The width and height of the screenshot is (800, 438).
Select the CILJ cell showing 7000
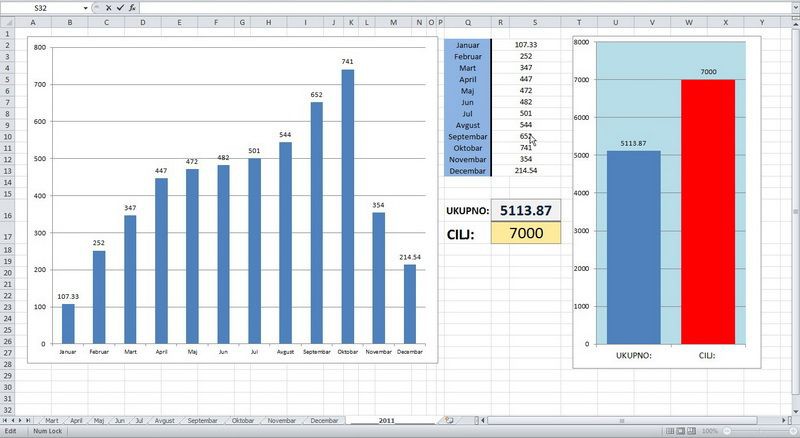click(x=526, y=233)
